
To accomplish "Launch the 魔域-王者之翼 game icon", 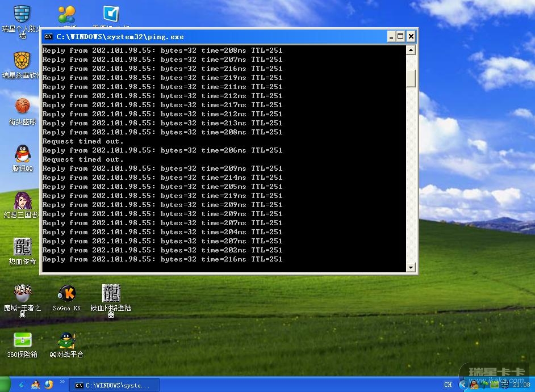I will point(22,293).
